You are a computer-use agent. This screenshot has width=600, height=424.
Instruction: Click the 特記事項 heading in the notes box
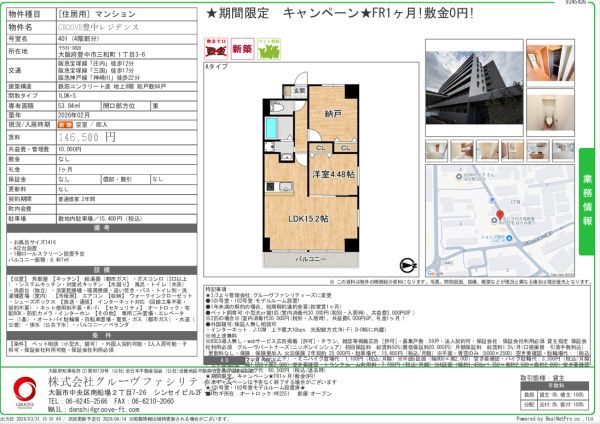[216, 289]
